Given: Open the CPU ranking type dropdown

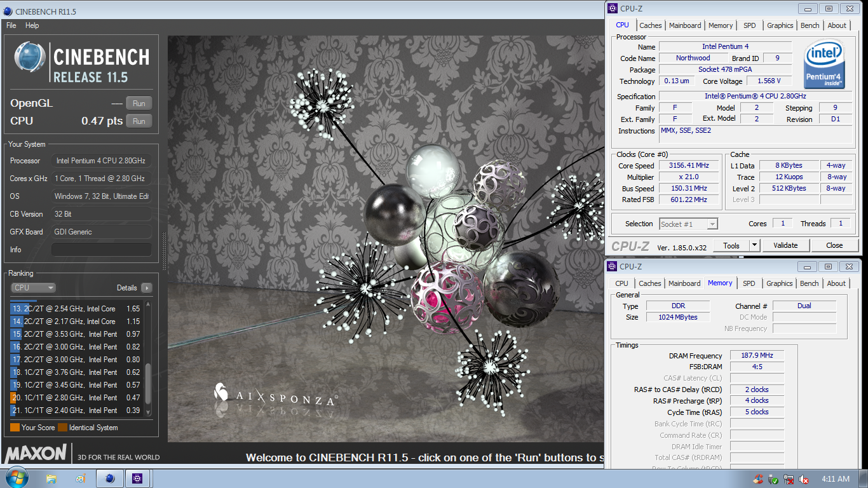Looking at the screenshot, I should 34,288.
